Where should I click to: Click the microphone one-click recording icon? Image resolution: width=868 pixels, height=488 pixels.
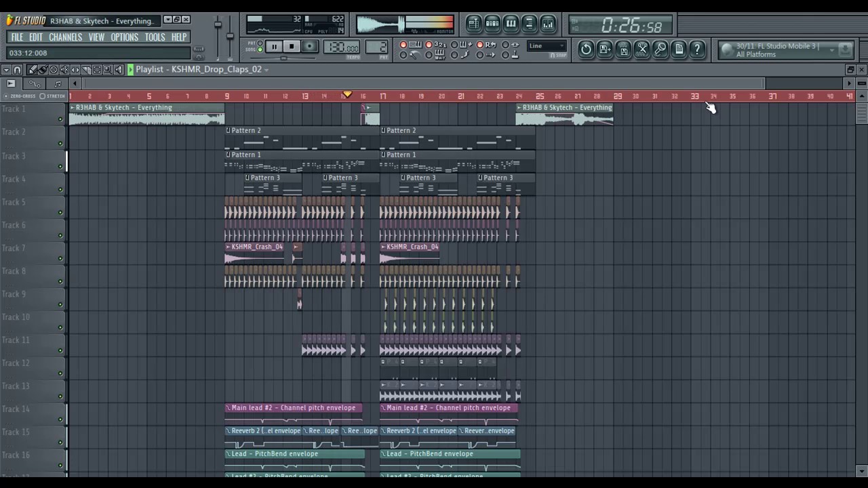click(x=660, y=49)
